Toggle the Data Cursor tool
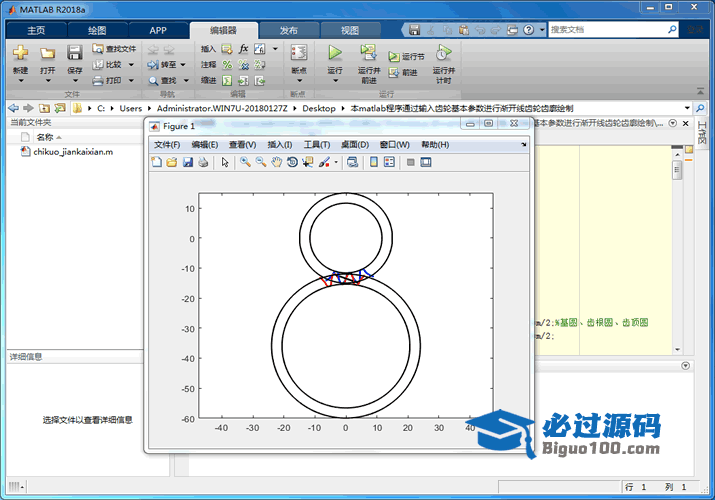 click(x=308, y=162)
